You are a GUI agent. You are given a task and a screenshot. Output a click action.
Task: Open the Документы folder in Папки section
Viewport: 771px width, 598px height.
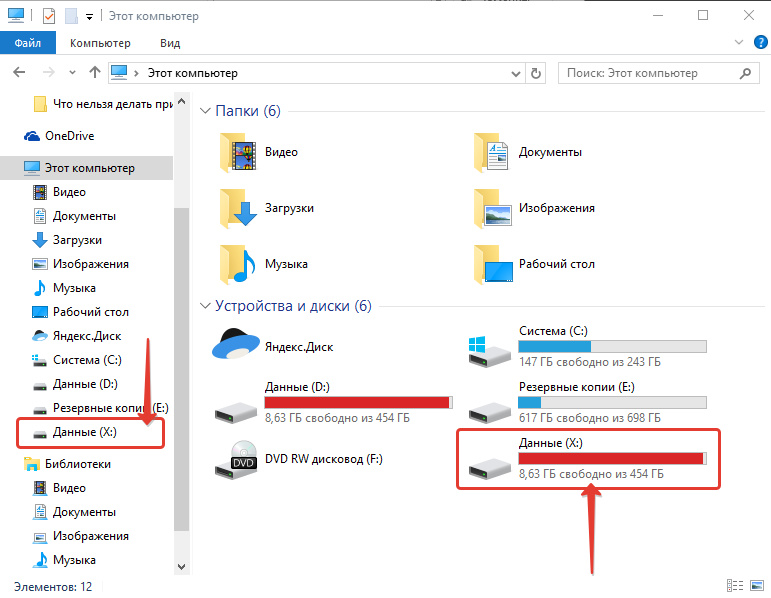pyautogui.click(x=528, y=152)
